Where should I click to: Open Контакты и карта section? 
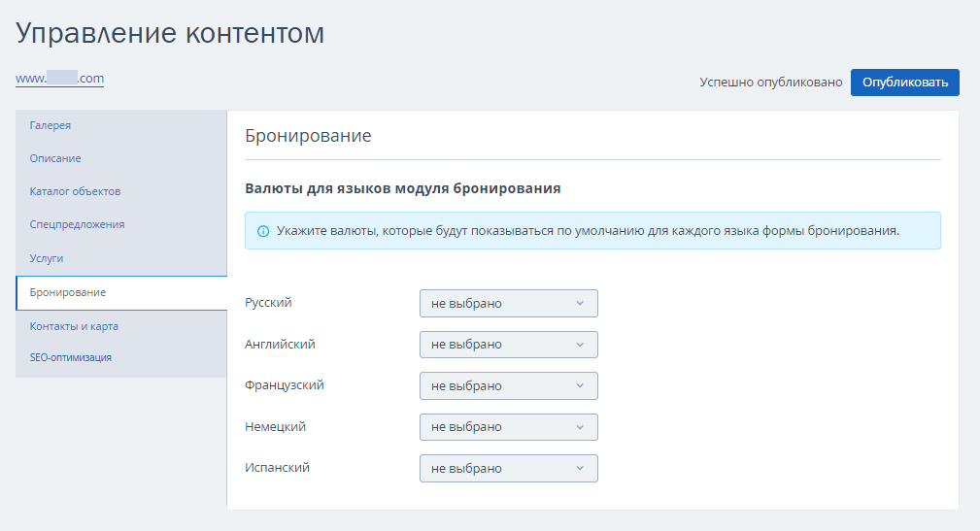coord(74,326)
